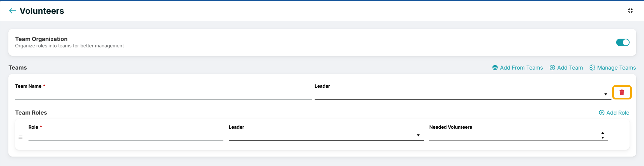Screen dimensions: 644x166
Task: Increase Needed Volunteers with up arrow
Action: (603, 133)
